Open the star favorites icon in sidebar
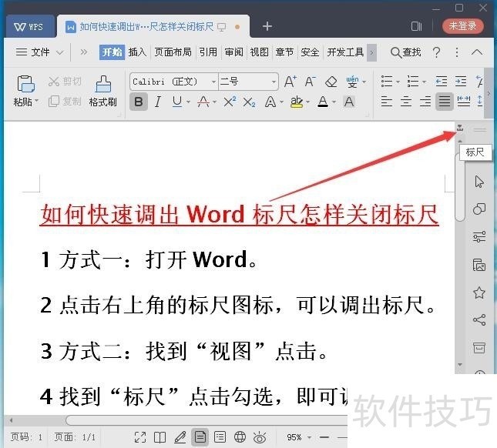Screen dimensions: 497x448 click(x=479, y=293)
